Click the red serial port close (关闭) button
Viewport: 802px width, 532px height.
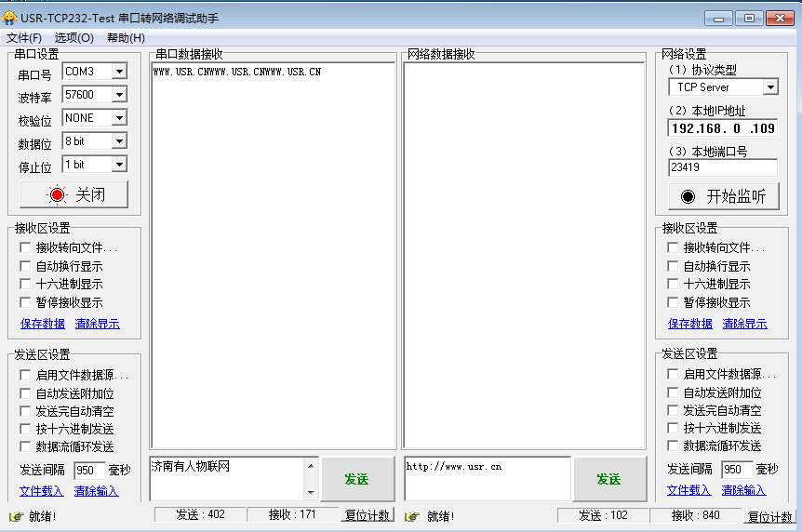coord(74,194)
